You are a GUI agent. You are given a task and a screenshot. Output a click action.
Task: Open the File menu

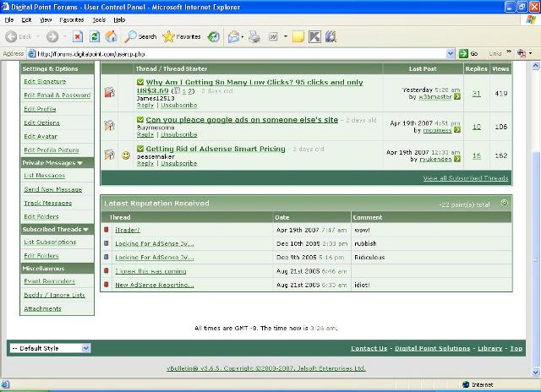pyautogui.click(x=9, y=20)
